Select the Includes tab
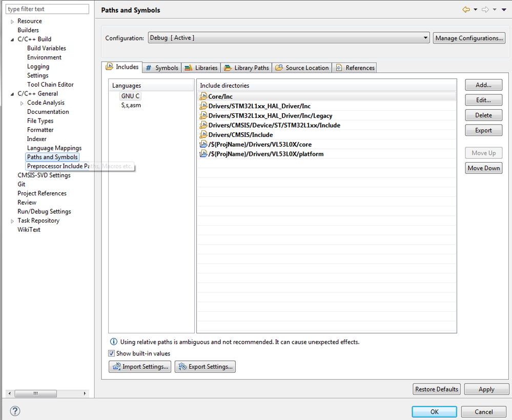Viewport: 512px width, 420px height. [122, 67]
